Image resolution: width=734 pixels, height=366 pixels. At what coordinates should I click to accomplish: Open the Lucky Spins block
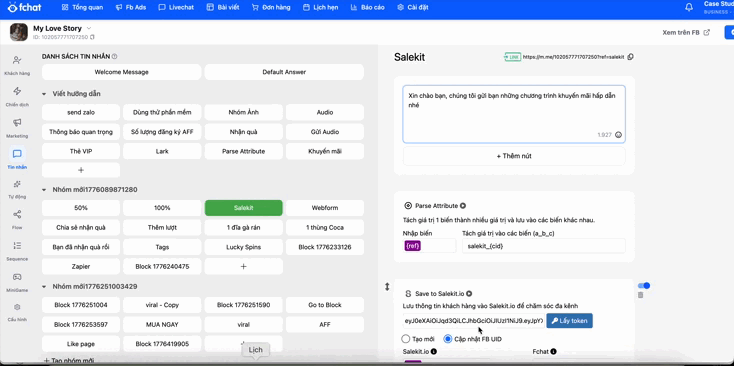coord(243,247)
